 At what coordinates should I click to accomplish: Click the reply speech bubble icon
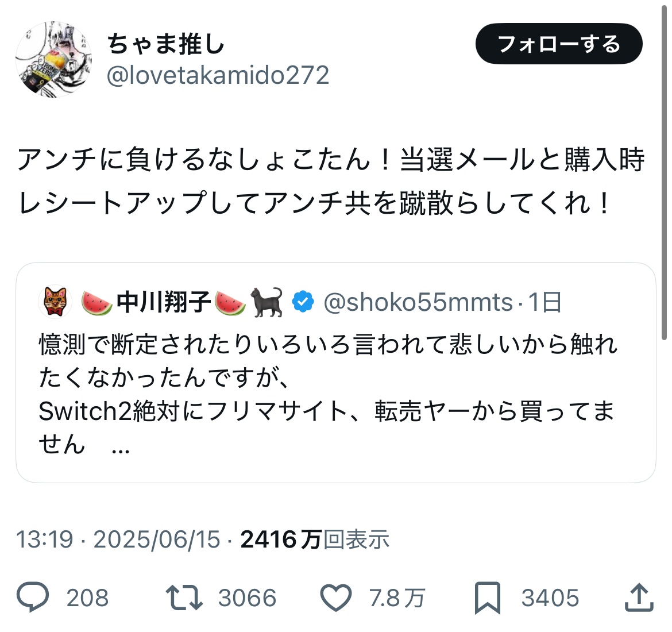click(x=33, y=598)
